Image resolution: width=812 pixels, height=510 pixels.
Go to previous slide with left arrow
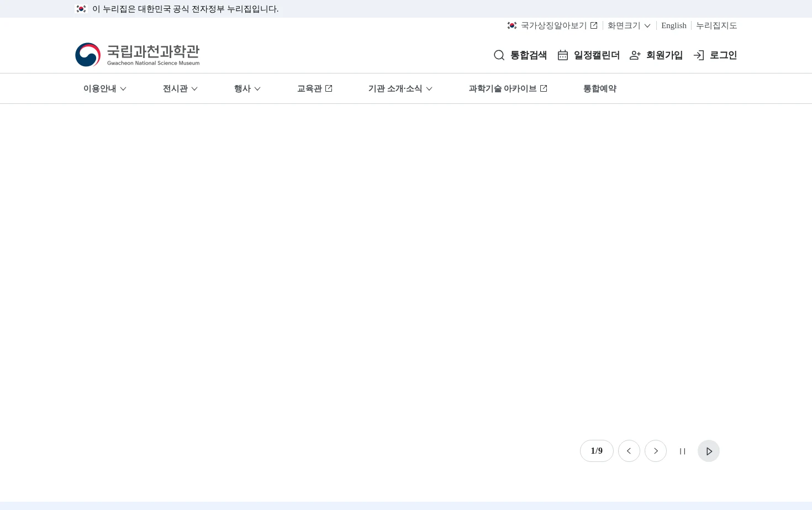click(x=629, y=451)
